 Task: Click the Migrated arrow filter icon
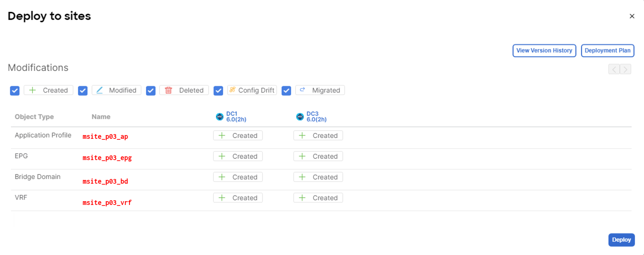[302, 90]
